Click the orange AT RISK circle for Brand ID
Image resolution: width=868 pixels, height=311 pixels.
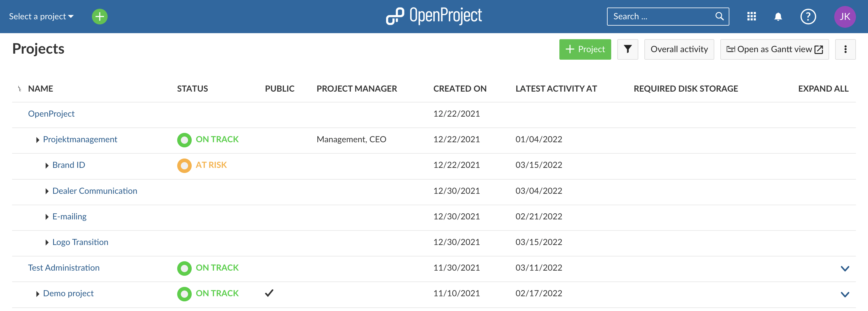click(x=184, y=165)
